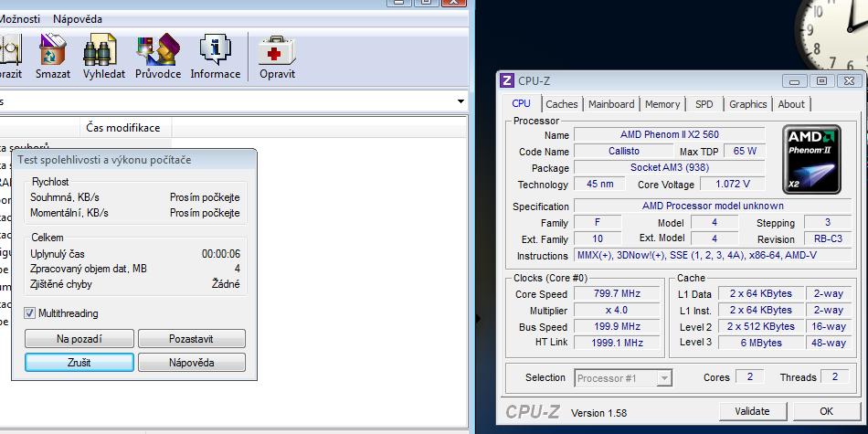Click the Na pozadí button
This screenshot has width=868, height=434.
(79, 339)
